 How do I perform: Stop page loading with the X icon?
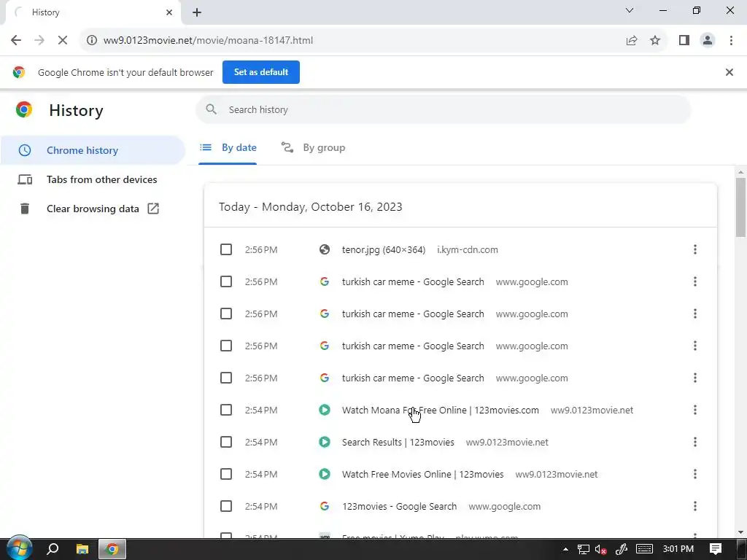[x=63, y=41]
